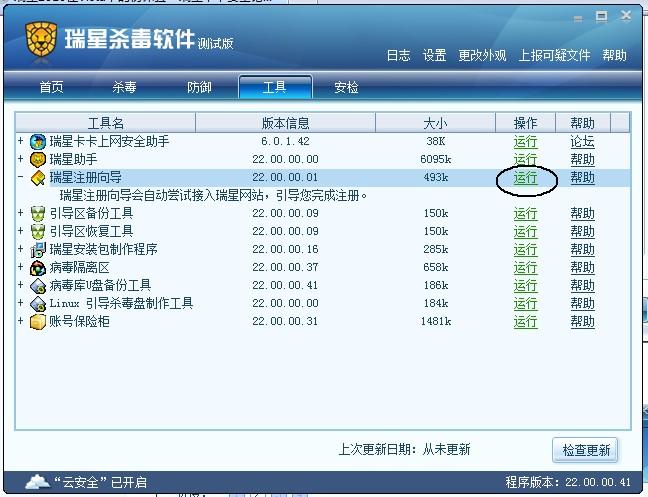Select the 病毒隔离区 tool name
The width and height of the screenshot is (648, 497).
tap(79, 268)
